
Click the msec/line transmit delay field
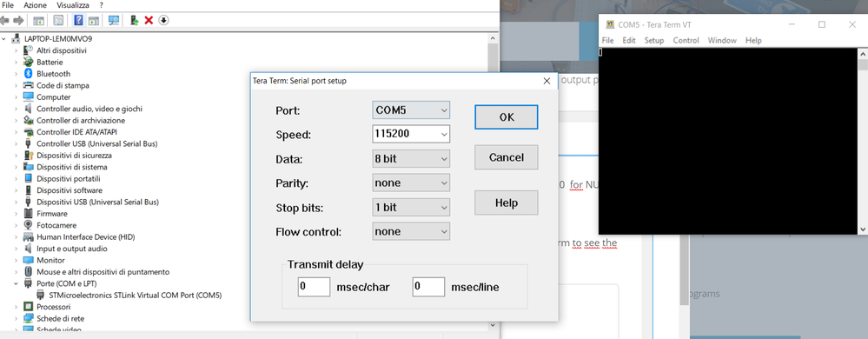(x=428, y=287)
